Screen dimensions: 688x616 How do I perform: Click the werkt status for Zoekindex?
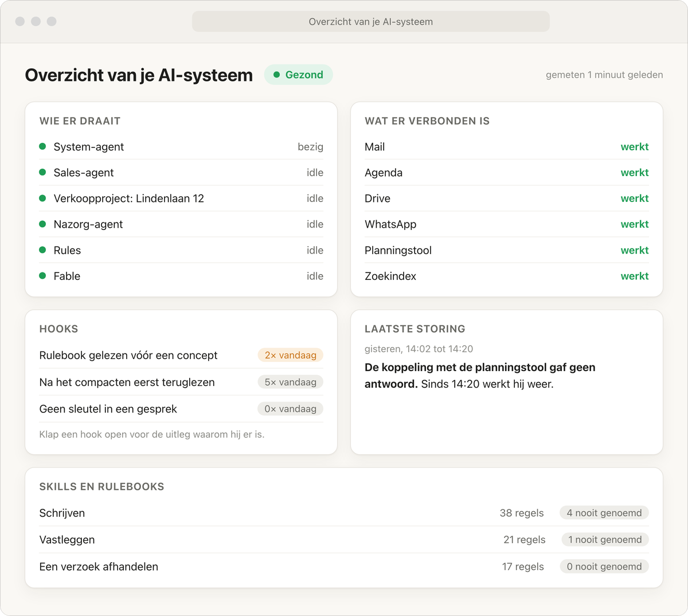[x=635, y=276]
